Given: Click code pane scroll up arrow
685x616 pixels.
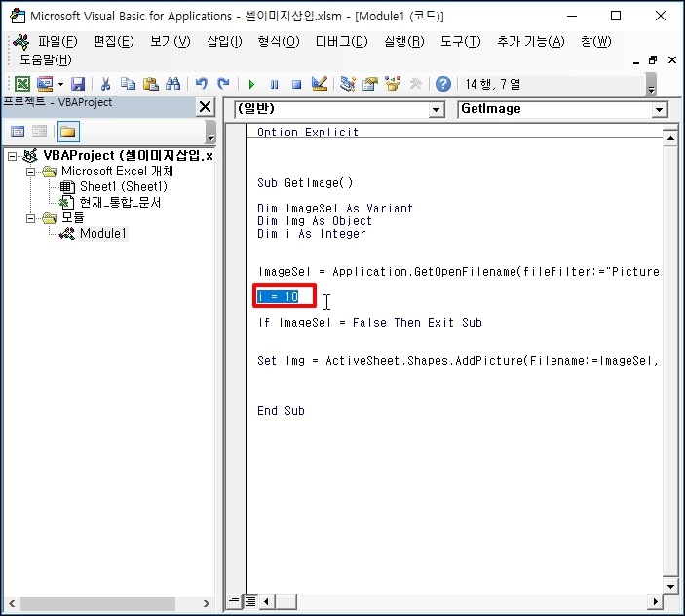Looking at the screenshot, I should pyautogui.click(x=670, y=139).
